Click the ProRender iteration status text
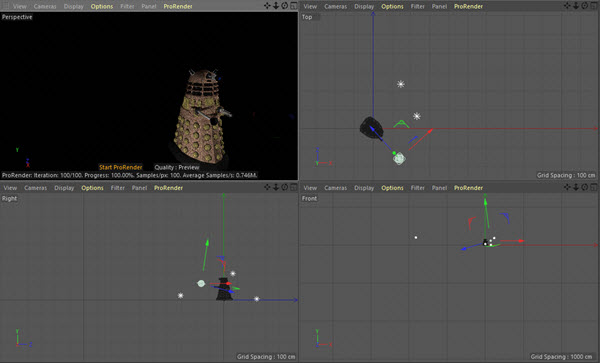Viewport: 600px width, 363px height. tap(129, 175)
